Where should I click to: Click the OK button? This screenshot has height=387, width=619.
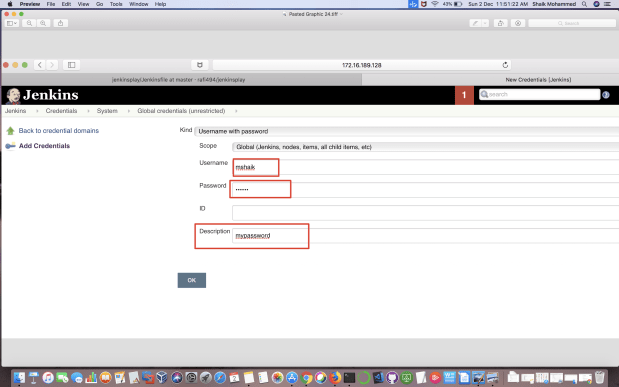point(192,280)
